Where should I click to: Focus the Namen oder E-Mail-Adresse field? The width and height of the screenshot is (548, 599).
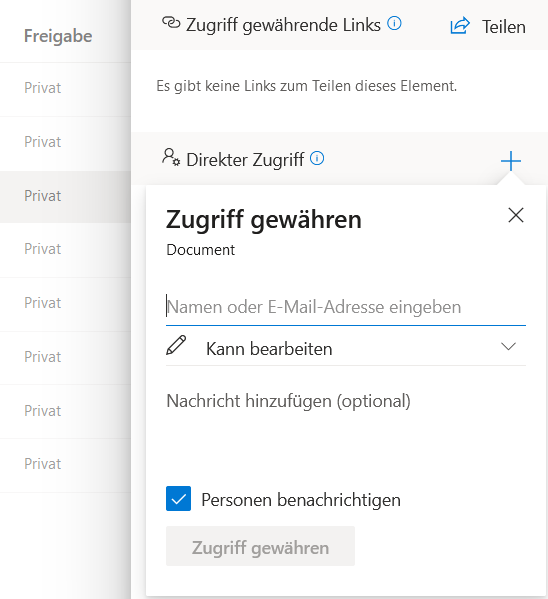[x=346, y=308]
